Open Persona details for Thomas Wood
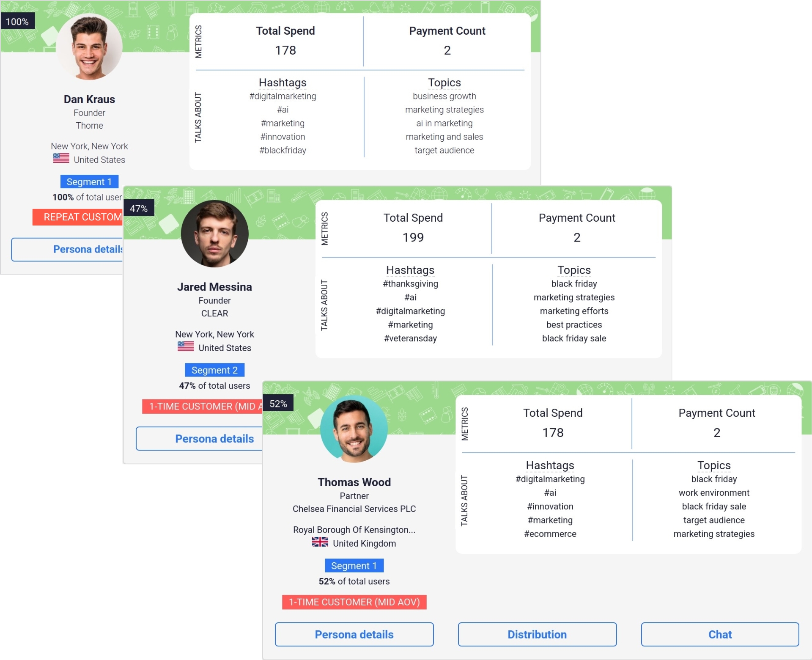This screenshot has height=660, width=812. (354, 634)
